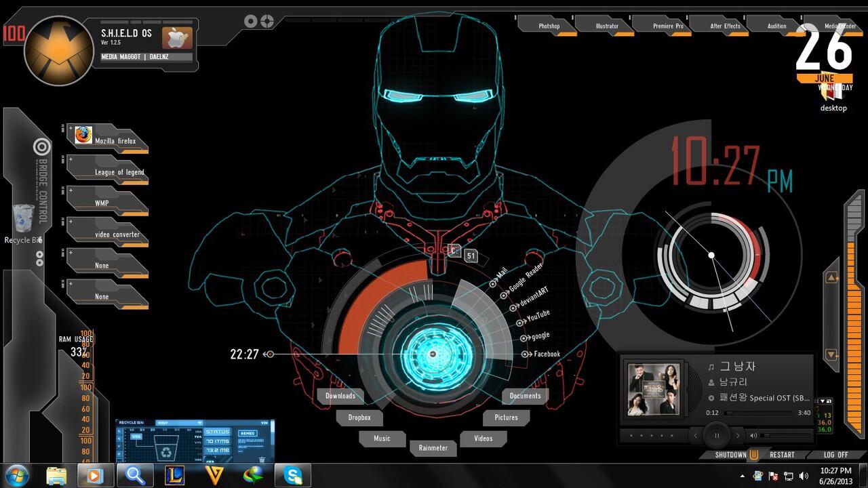
Task: Skip to previous track in music player
Action: coord(695,435)
